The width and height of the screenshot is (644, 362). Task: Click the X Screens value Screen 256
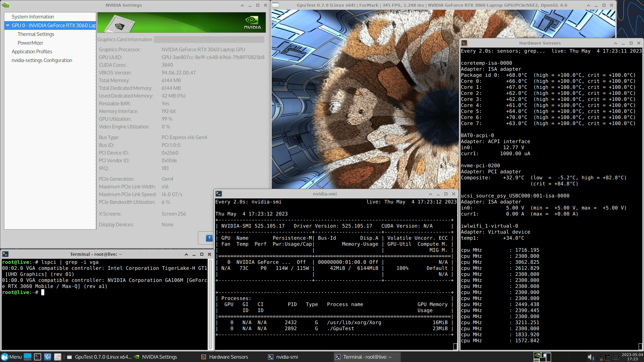click(174, 214)
